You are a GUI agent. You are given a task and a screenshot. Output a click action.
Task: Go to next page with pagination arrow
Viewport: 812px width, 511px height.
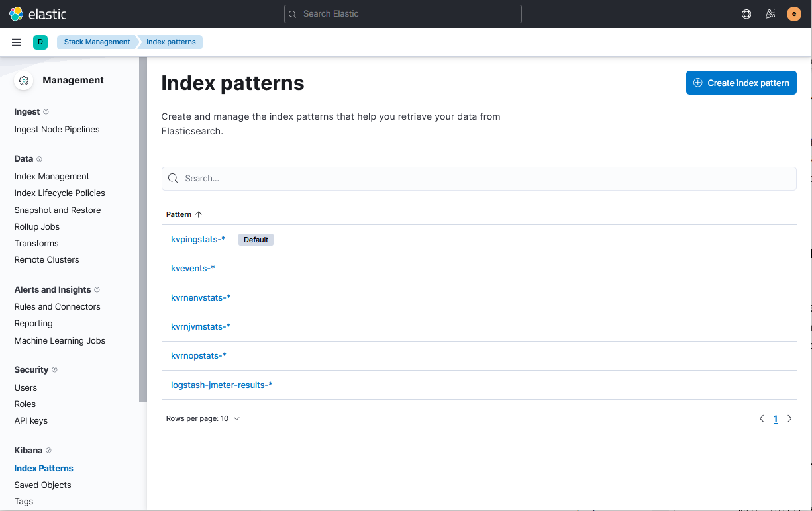(789, 418)
